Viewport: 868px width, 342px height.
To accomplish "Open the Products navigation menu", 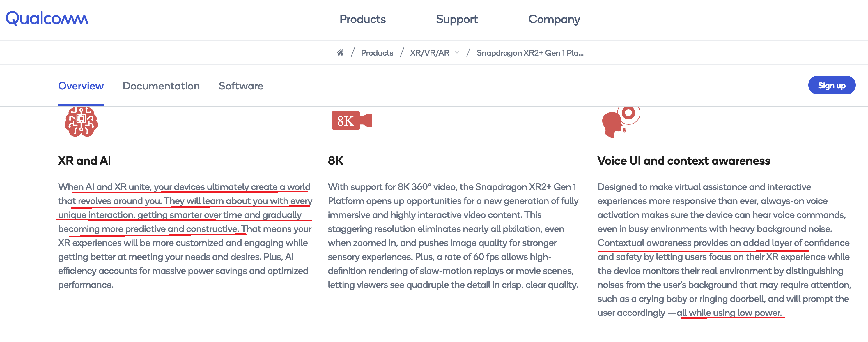I will pyautogui.click(x=362, y=19).
